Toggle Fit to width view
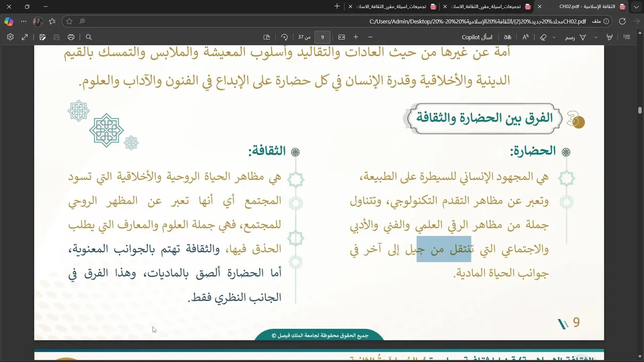Image resolution: width=644 pixels, height=362 pixels. click(x=342, y=37)
